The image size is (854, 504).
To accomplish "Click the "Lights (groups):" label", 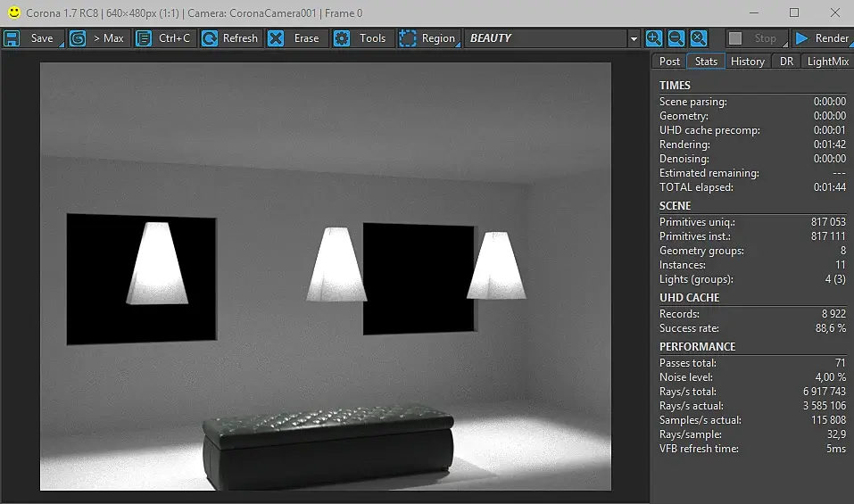I will [x=696, y=279].
